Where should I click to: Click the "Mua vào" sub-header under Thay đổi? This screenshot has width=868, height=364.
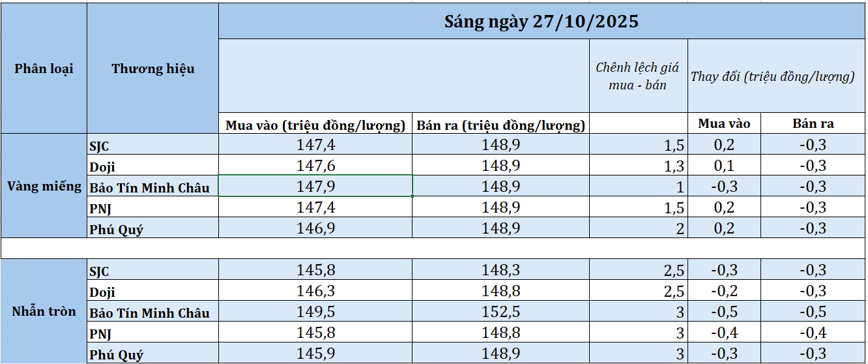tap(724, 124)
